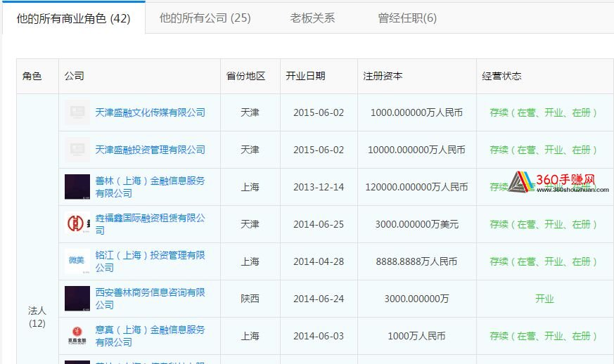Click the 幸福鑫国际融资租赁 red logo
Viewport: 614px width, 364px height.
pyautogui.click(x=77, y=224)
